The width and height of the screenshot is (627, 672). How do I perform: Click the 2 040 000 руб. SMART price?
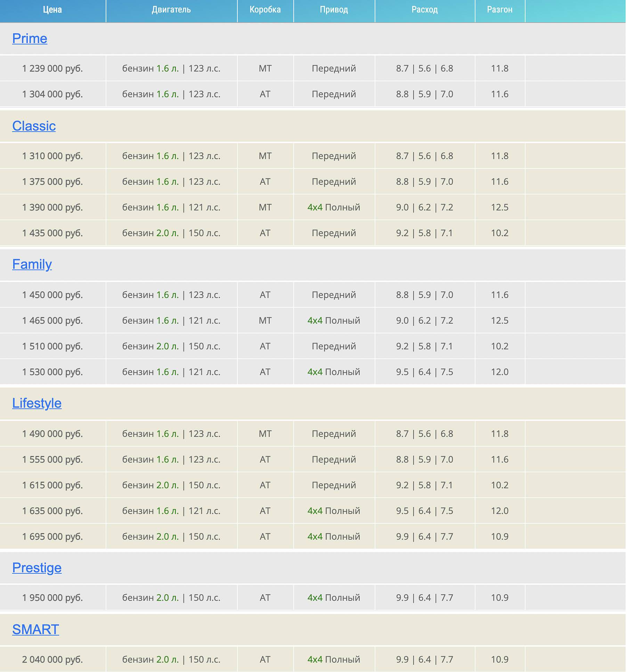tap(52, 659)
